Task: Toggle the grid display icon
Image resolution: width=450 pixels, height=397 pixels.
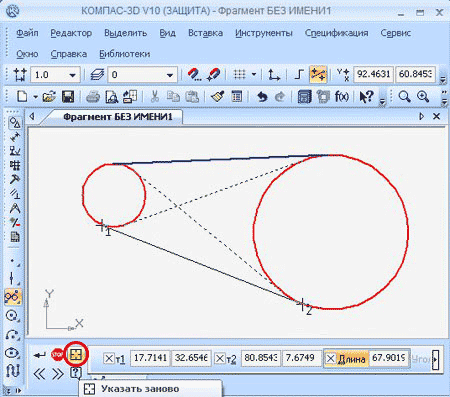Action: 239,74
